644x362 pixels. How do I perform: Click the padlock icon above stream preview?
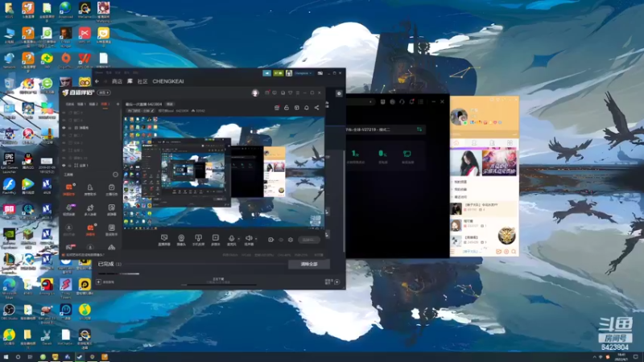point(287,108)
